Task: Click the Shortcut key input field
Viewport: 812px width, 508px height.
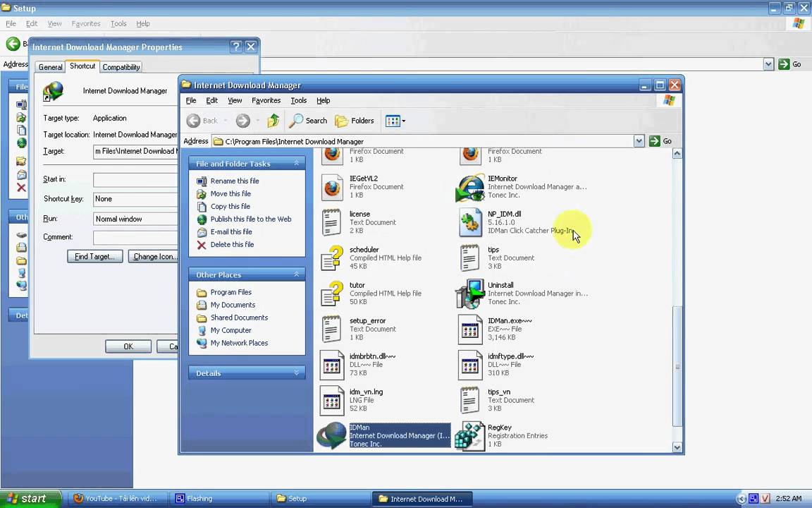Action: coord(135,199)
